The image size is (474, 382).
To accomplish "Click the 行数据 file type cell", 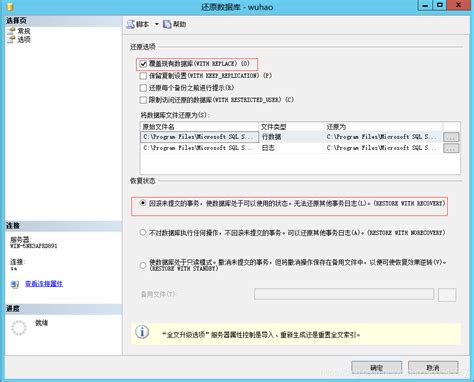I will tap(291, 137).
